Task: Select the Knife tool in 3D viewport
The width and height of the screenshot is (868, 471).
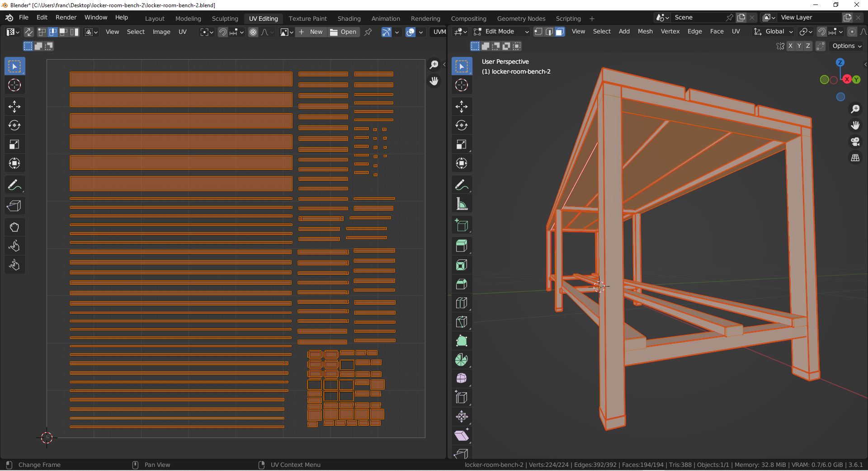Action: (x=462, y=322)
